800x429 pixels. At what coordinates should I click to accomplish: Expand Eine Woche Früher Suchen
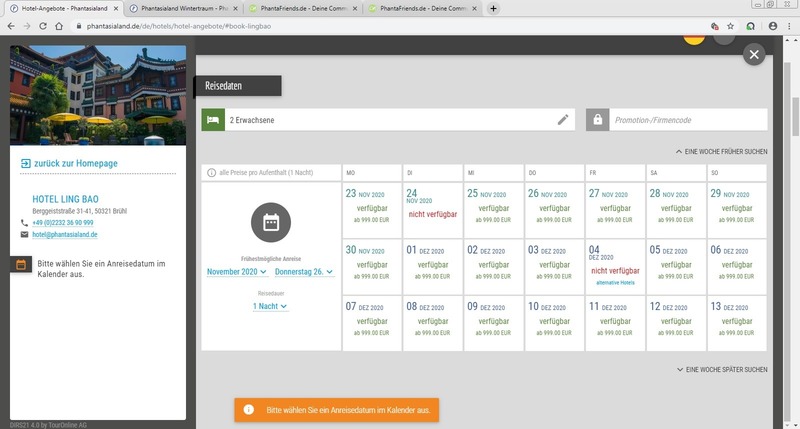pos(722,151)
